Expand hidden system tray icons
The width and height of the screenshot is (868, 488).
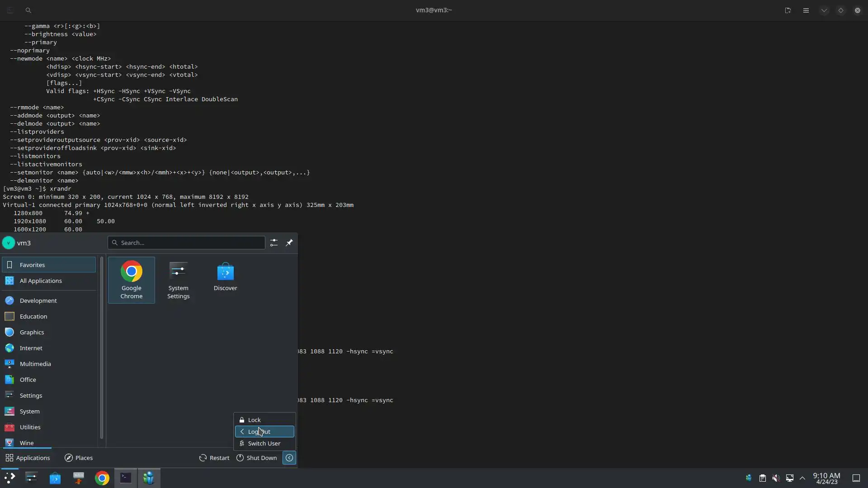(802, 478)
